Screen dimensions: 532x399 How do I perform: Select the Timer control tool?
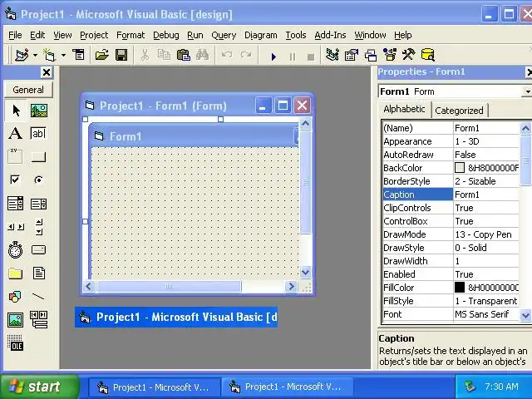click(16, 250)
